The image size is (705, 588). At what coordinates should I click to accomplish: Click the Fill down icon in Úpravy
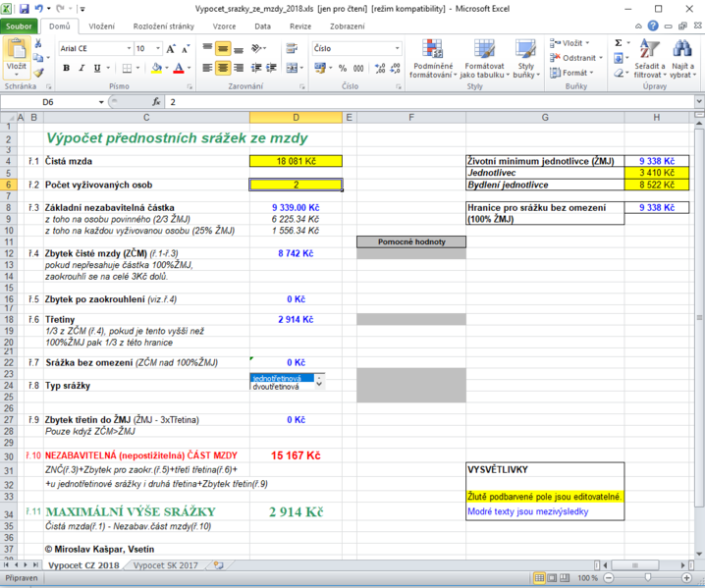619,58
